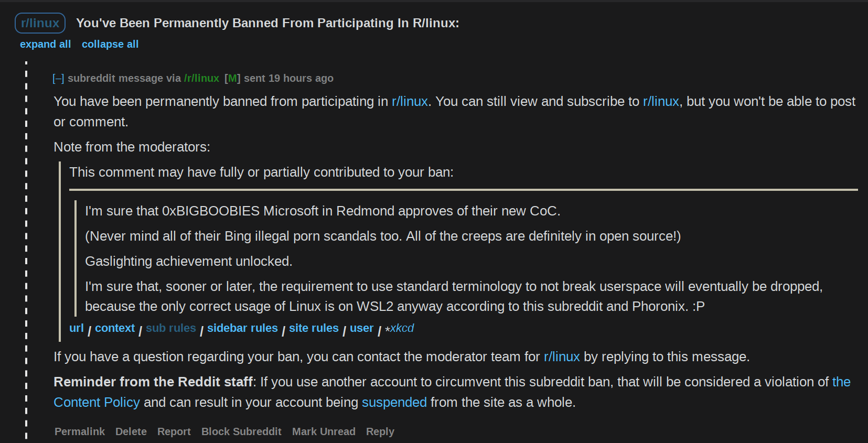
Task: Open the sub rules link
Action: tap(171, 328)
